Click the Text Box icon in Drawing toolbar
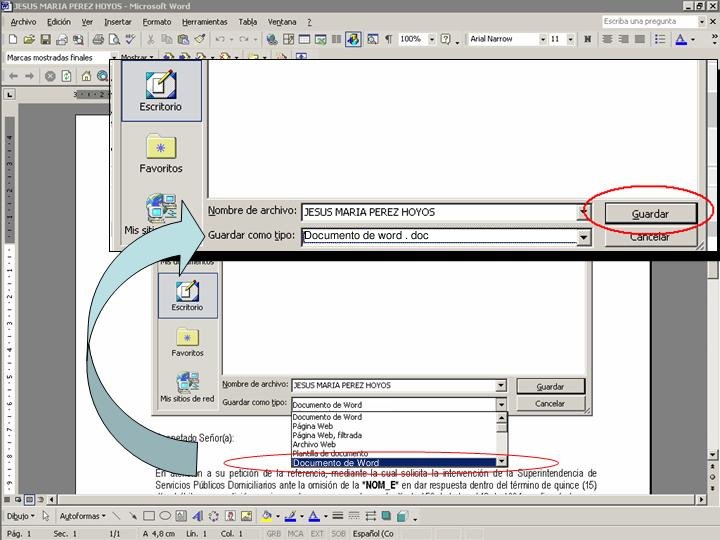720x540 pixels. [x=181, y=516]
